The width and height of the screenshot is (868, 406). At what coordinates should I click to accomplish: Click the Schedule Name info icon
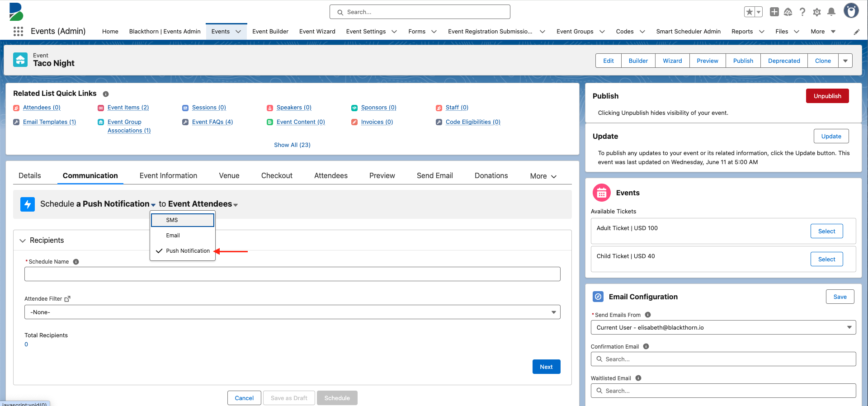click(76, 262)
